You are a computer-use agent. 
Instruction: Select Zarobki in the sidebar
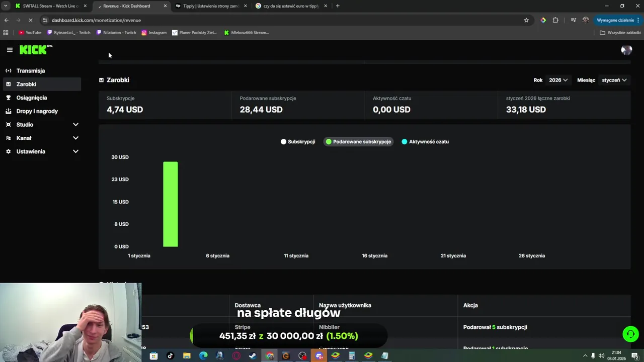[42, 84]
